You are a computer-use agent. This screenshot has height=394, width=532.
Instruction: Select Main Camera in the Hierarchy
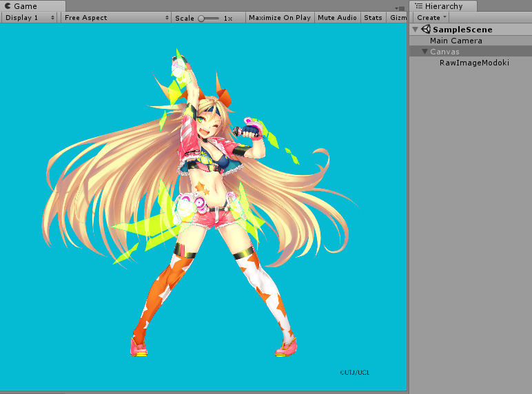click(471, 41)
